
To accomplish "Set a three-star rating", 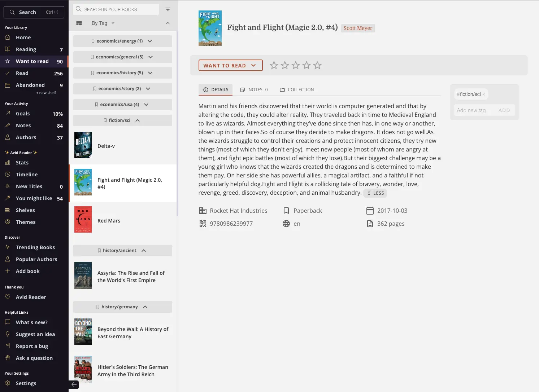I will tap(296, 65).
